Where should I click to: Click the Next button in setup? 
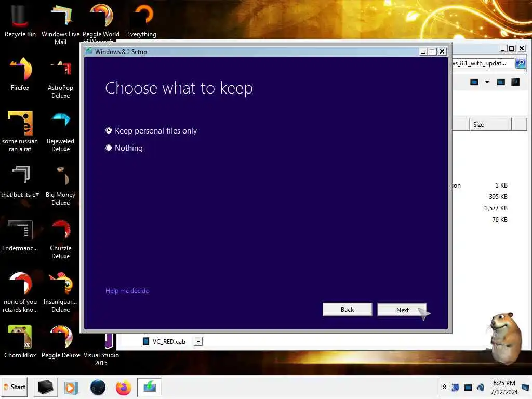402,310
